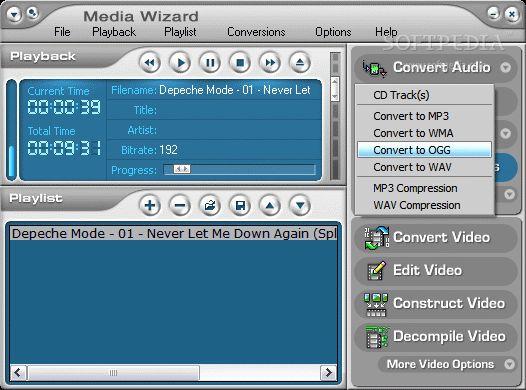
Task: Remove item with playlist minus button
Action: click(x=180, y=205)
